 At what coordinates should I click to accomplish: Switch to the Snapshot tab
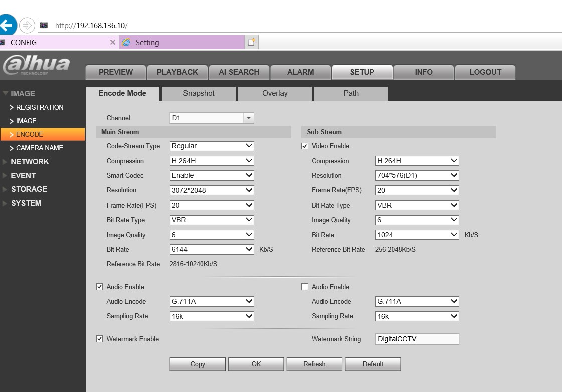pos(199,93)
